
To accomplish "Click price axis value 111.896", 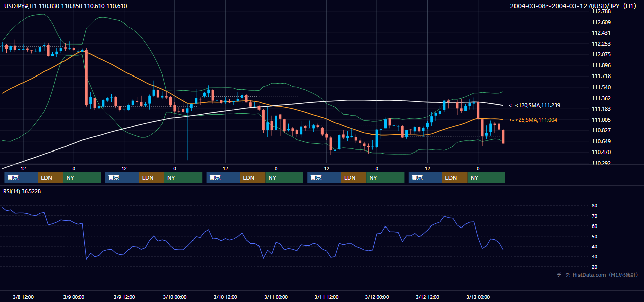I will click(x=601, y=65).
